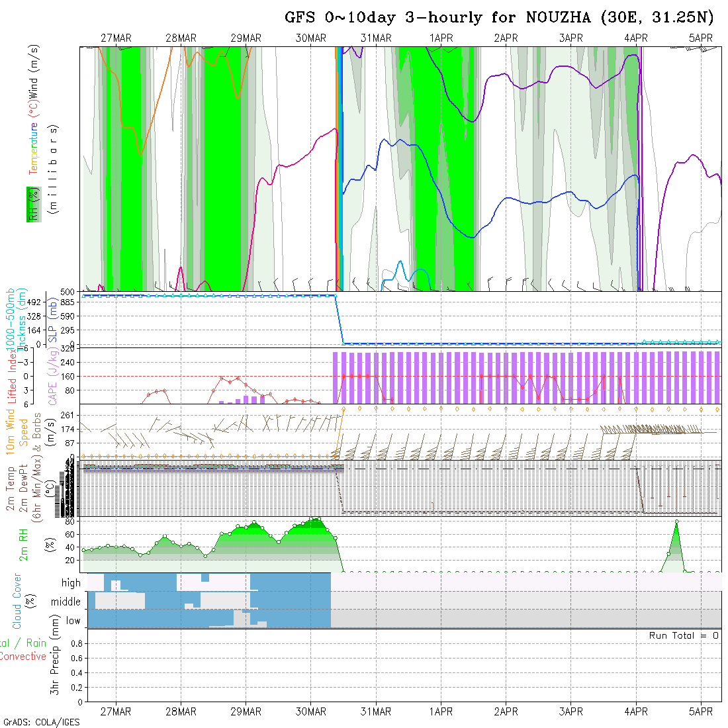This screenshot has height=728, width=728.
Task: Select the 5APR date on the top axis
Action: tap(701, 38)
